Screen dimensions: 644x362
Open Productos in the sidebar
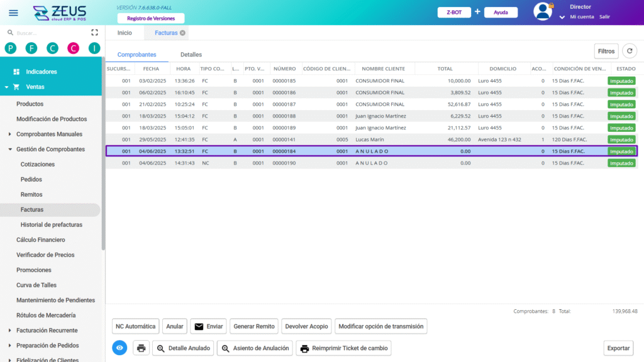(30, 104)
